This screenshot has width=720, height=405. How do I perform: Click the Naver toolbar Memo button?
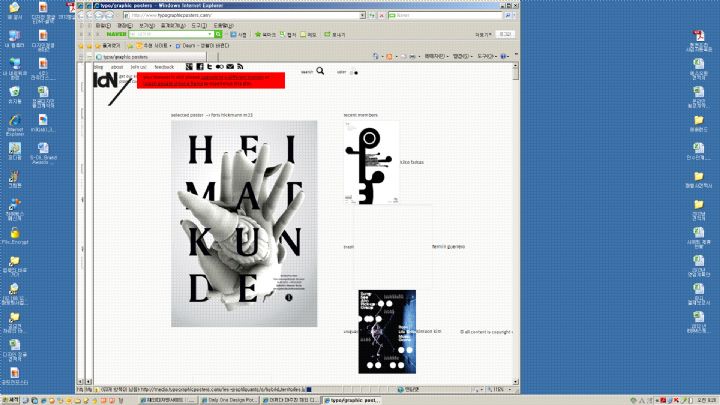point(309,35)
